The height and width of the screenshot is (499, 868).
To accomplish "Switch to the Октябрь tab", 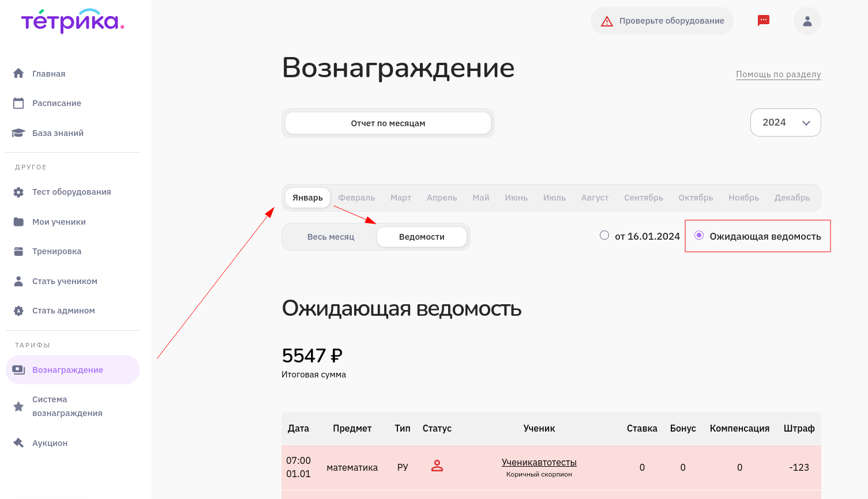I will pos(696,198).
